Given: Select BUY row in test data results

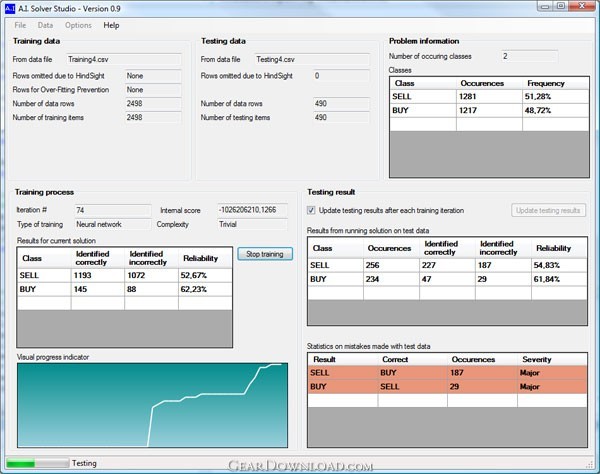Looking at the screenshot, I should [x=447, y=279].
